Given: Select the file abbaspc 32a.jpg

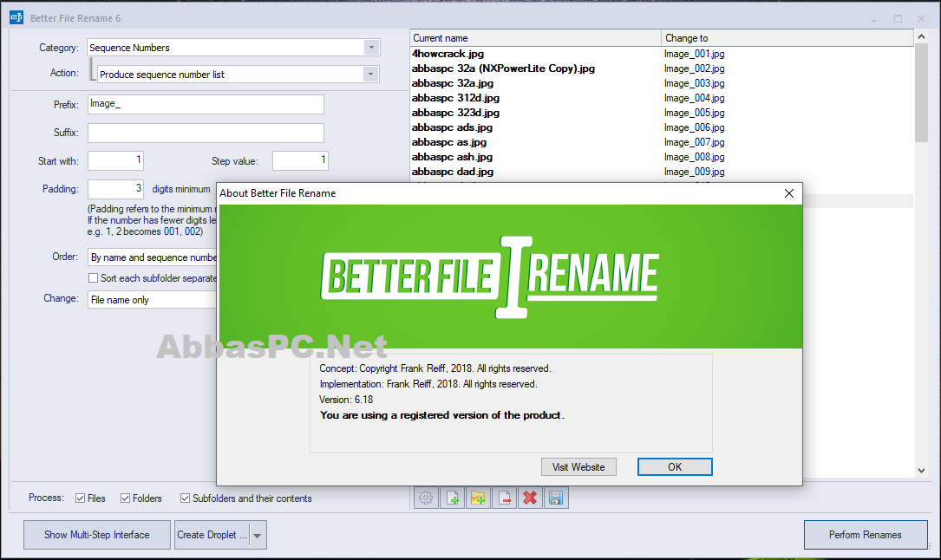Looking at the screenshot, I should [x=453, y=83].
